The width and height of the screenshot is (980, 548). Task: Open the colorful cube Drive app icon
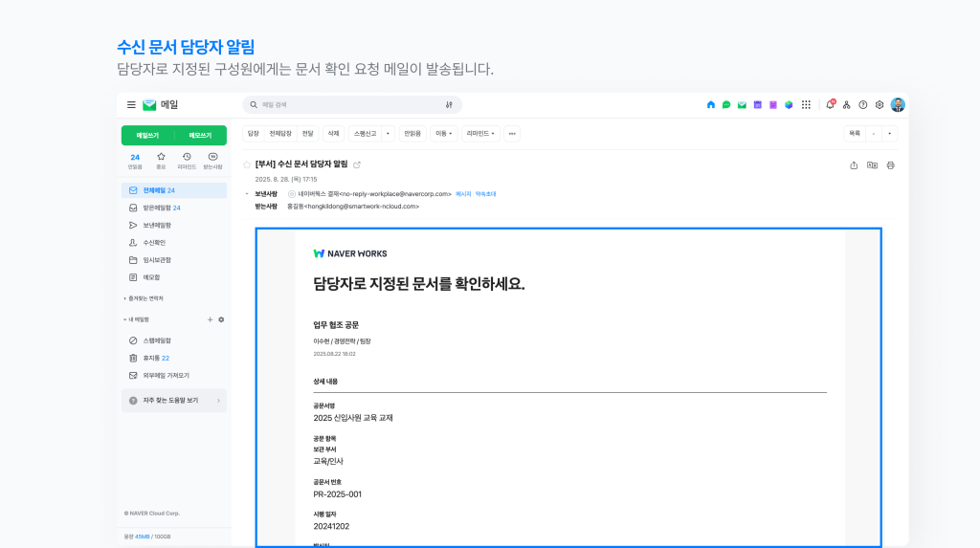pos(789,105)
